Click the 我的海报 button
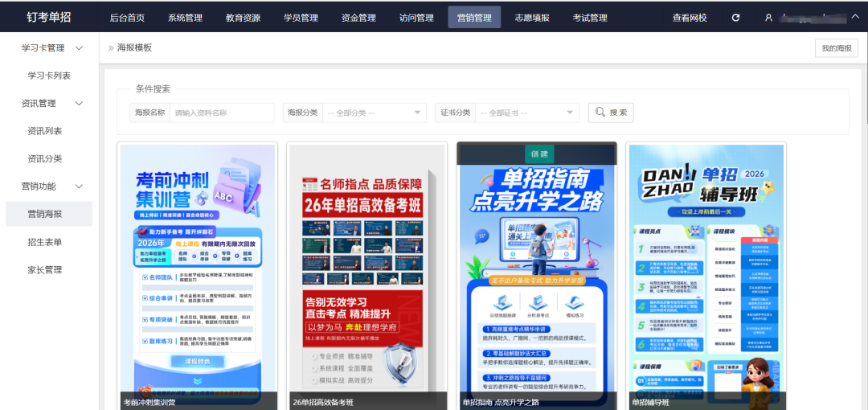 click(x=836, y=48)
